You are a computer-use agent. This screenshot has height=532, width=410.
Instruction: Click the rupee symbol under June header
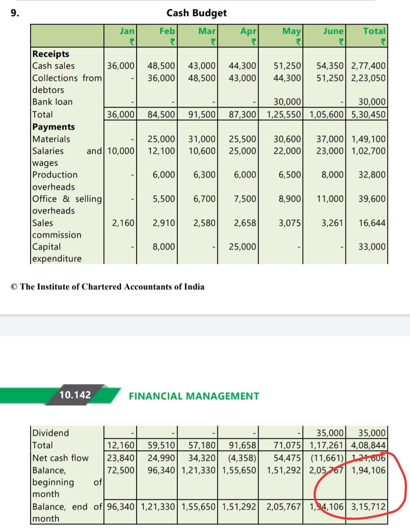pos(340,42)
